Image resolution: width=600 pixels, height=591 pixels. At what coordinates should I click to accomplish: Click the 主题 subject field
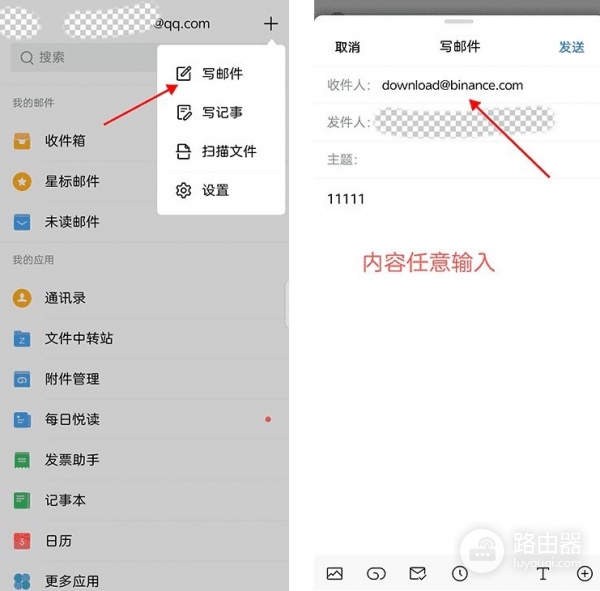(457, 160)
